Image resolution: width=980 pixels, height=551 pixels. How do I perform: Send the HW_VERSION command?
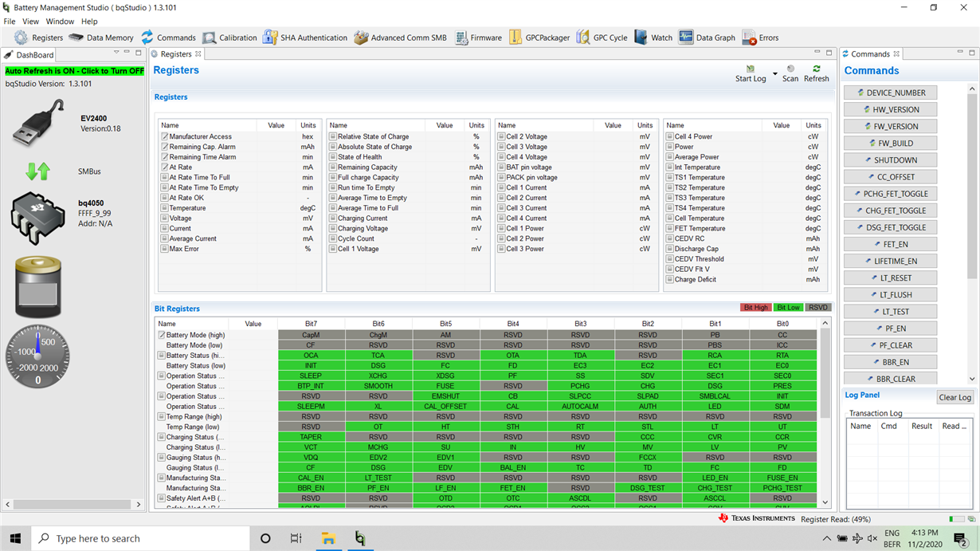point(890,109)
